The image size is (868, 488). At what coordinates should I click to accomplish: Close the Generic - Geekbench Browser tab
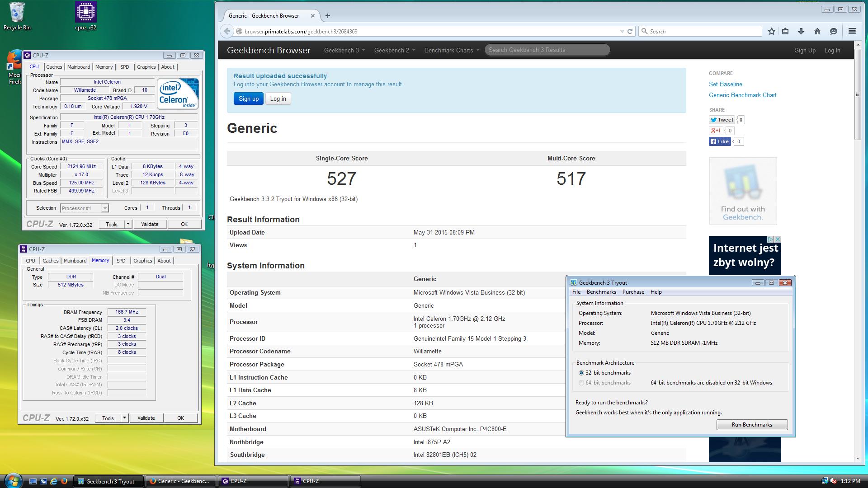pyautogui.click(x=312, y=16)
